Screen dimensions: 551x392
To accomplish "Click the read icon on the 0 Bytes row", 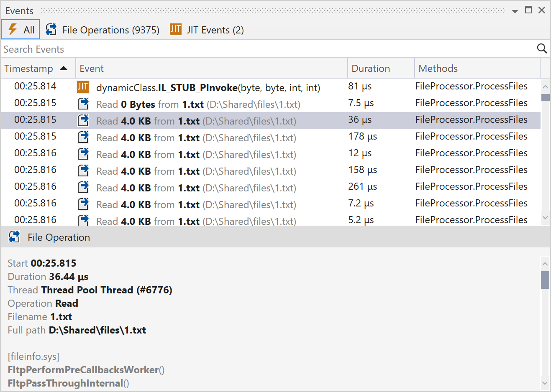I will [x=83, y=104].
